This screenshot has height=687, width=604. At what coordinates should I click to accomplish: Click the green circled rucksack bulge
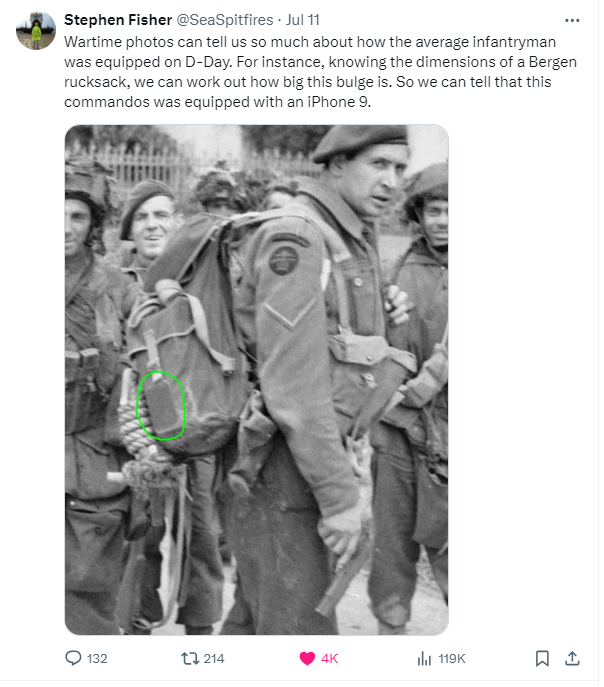coord(161,405)
